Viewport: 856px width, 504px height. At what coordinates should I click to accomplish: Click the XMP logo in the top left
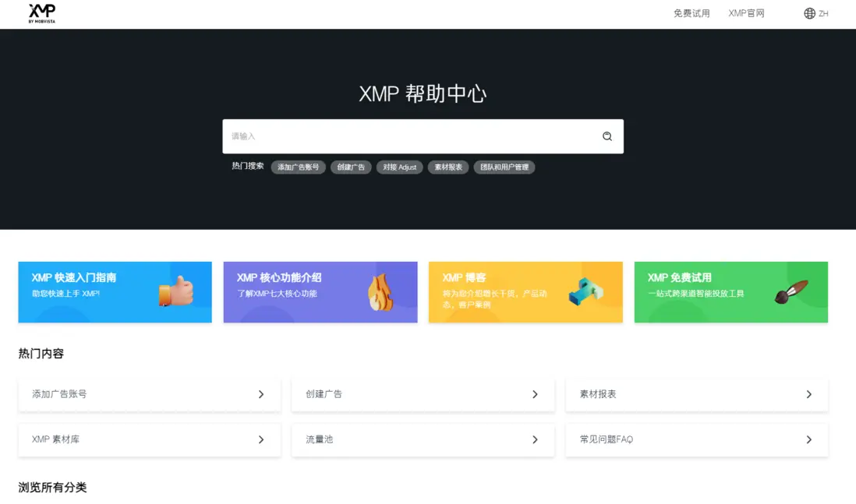click(41, 13)
